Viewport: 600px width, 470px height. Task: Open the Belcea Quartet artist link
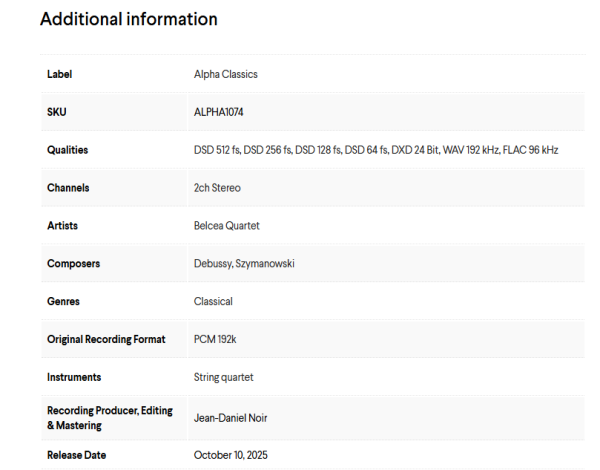coord(227,226)
